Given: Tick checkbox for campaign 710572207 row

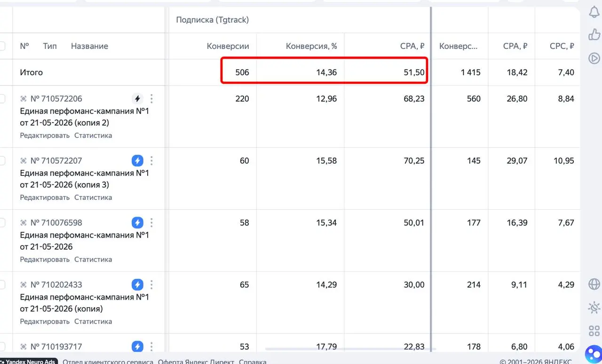Looking at the screenshot, I should tap(2, 161).
